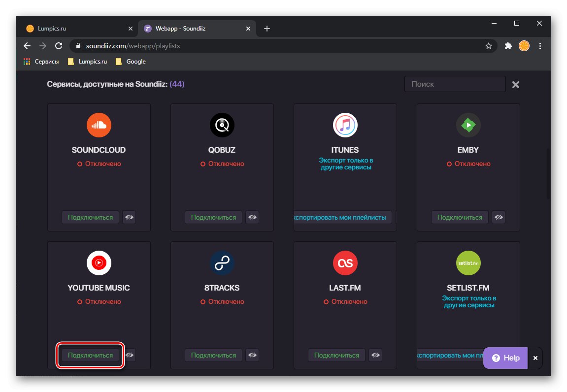
Task: Click the YouTube Music logo
Action: (x=99, y=263)
